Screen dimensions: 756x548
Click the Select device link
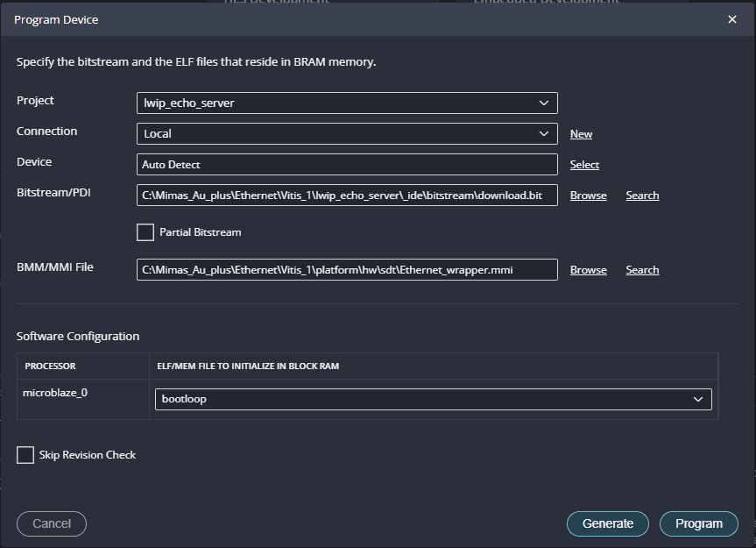pyautogui.click(x=584, y=165)
